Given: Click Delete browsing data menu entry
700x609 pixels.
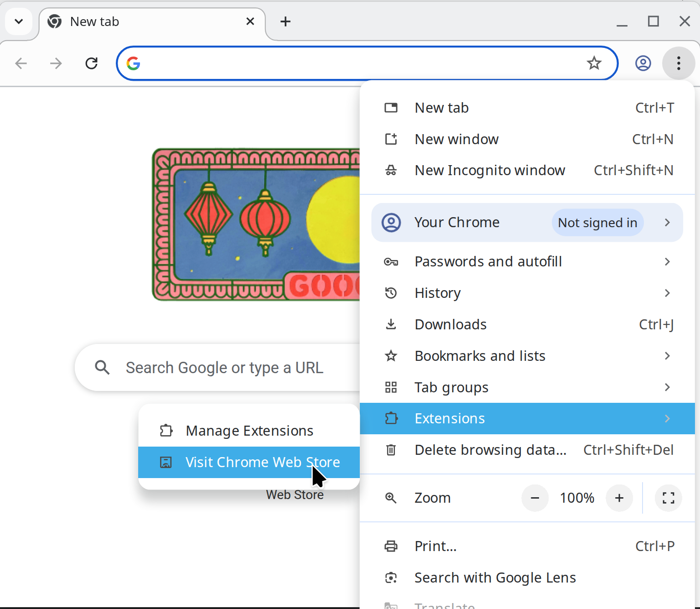Looking at the screenshot, I should 490,450.
